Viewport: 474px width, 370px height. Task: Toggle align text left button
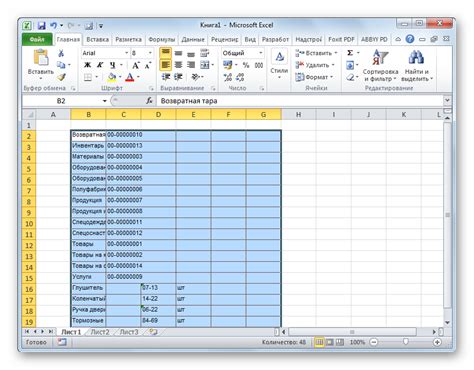point(166,65)
